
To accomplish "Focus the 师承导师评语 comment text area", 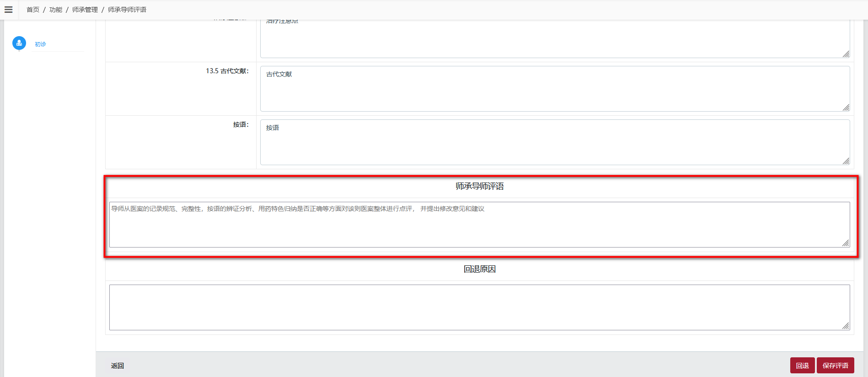I will (x=480, y=225).
